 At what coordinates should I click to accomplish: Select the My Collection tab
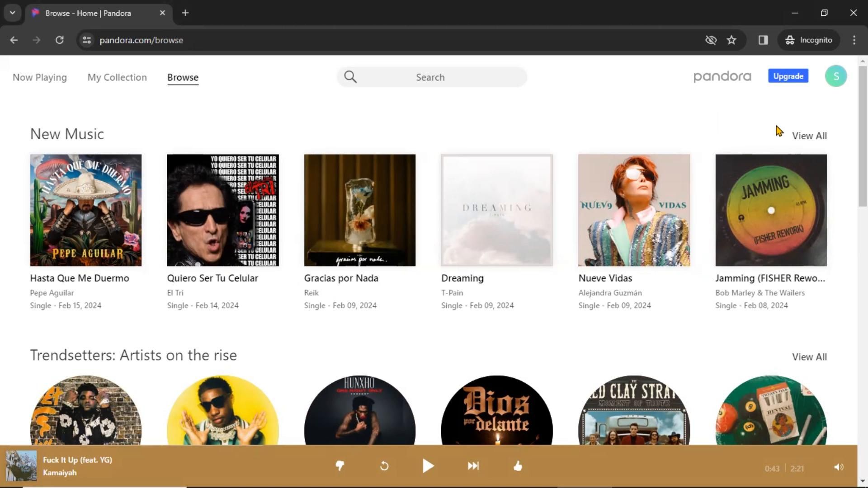pos(117,77)
